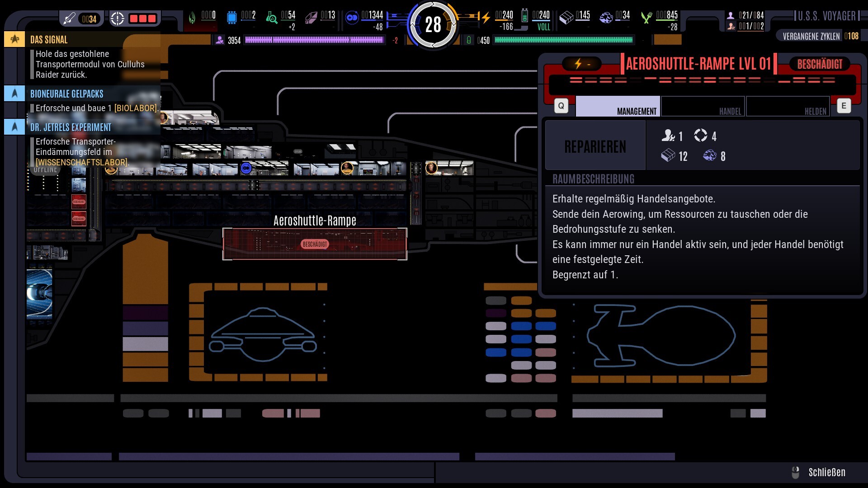Click the orange [BIOLABOR] link text

coord(136,108)
